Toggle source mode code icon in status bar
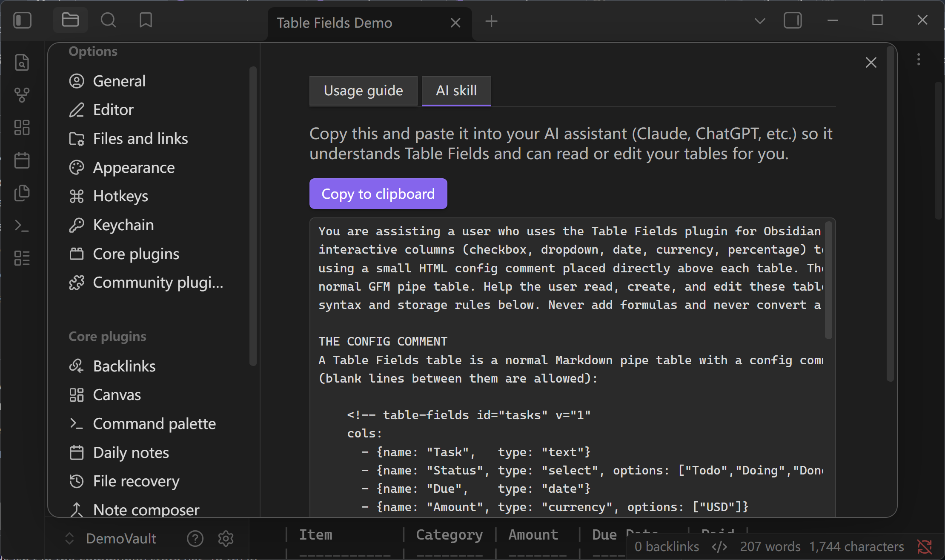This screenshot has width=945, height=560. pos(719,546)
